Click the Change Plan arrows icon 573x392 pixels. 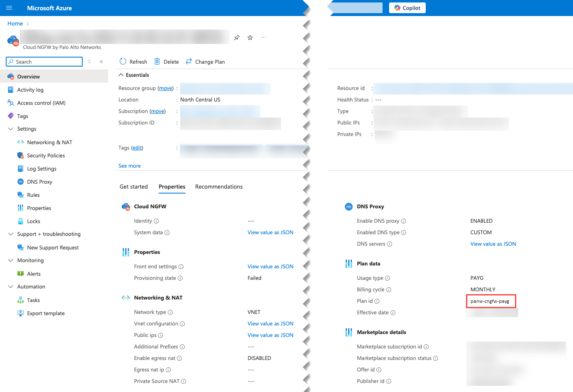[189, 62]
